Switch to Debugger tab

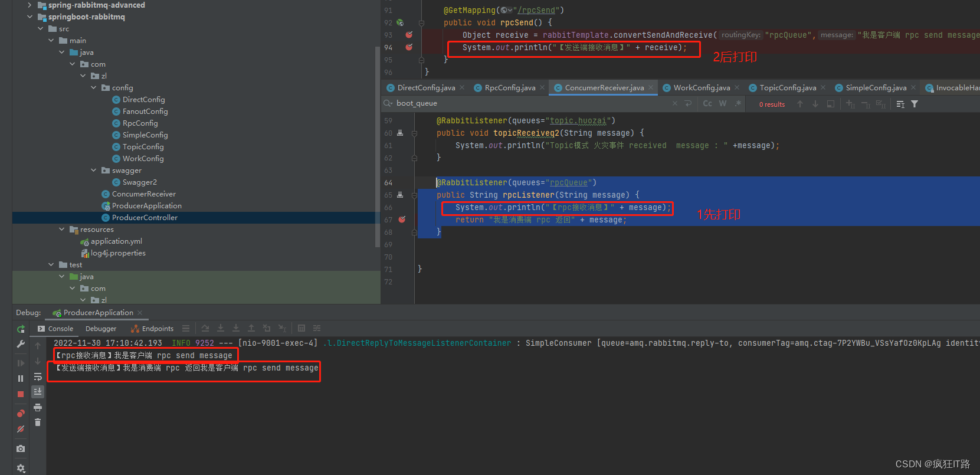point(101,329)
